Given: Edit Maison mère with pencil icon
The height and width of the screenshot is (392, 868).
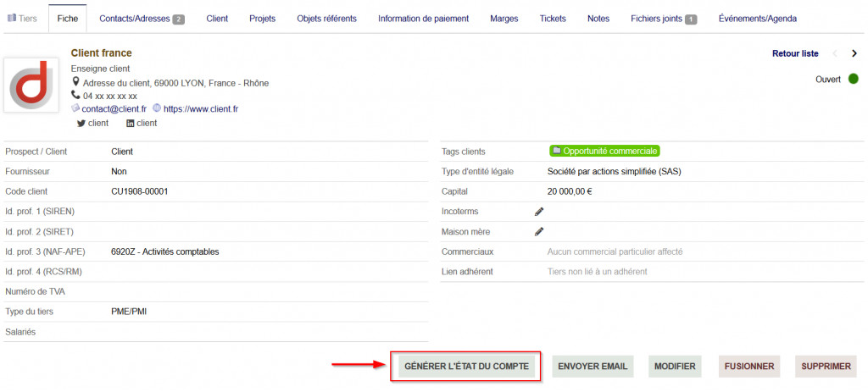Looking at the screenshot, I should click(x=539, y=232).
